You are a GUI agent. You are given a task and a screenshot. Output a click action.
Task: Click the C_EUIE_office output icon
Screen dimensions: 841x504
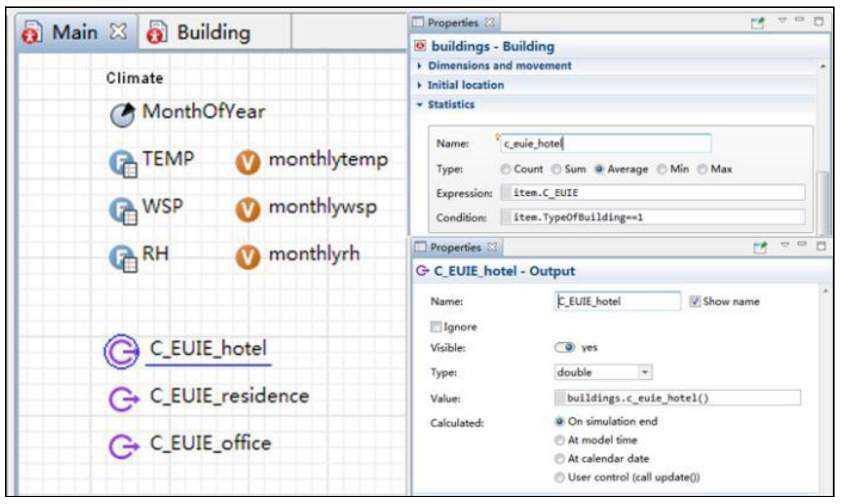123,445
